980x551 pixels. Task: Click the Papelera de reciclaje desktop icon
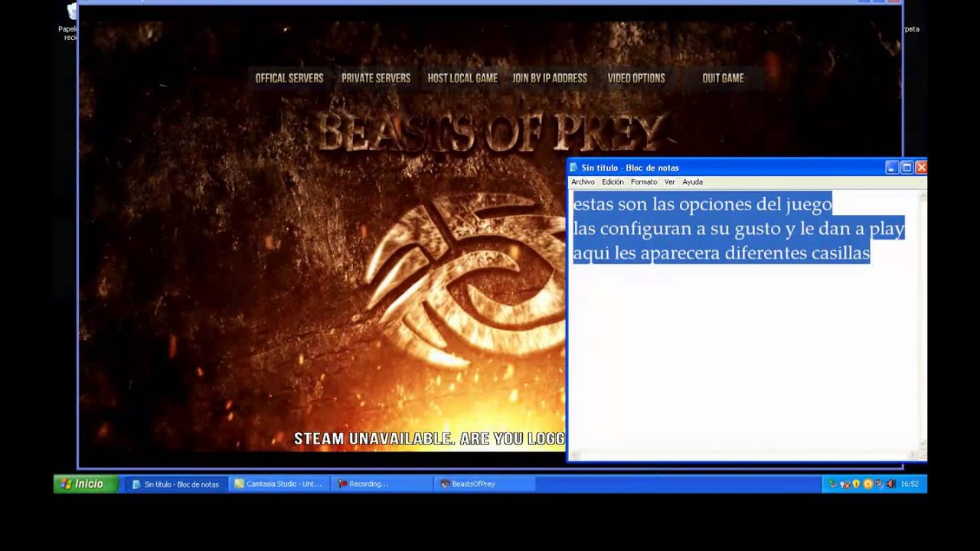tap(70, 21)
